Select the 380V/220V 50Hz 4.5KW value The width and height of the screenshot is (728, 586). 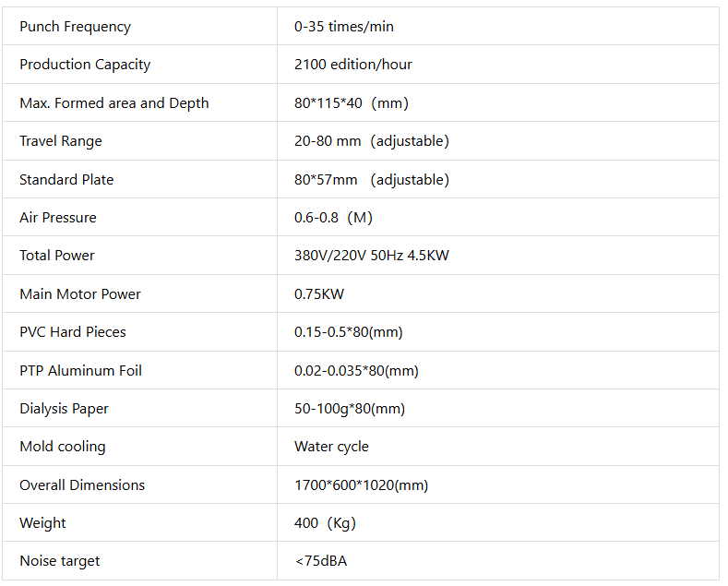coord(372,256)
